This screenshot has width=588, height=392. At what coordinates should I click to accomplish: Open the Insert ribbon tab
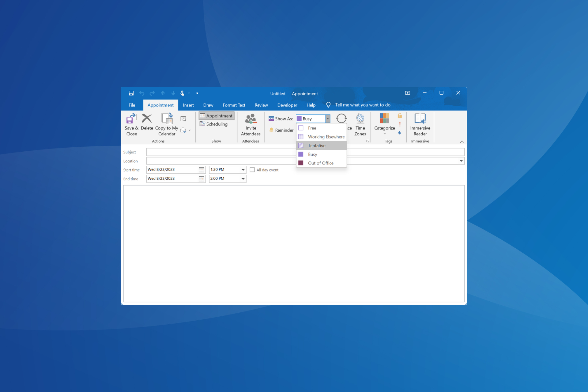[188, 105]
